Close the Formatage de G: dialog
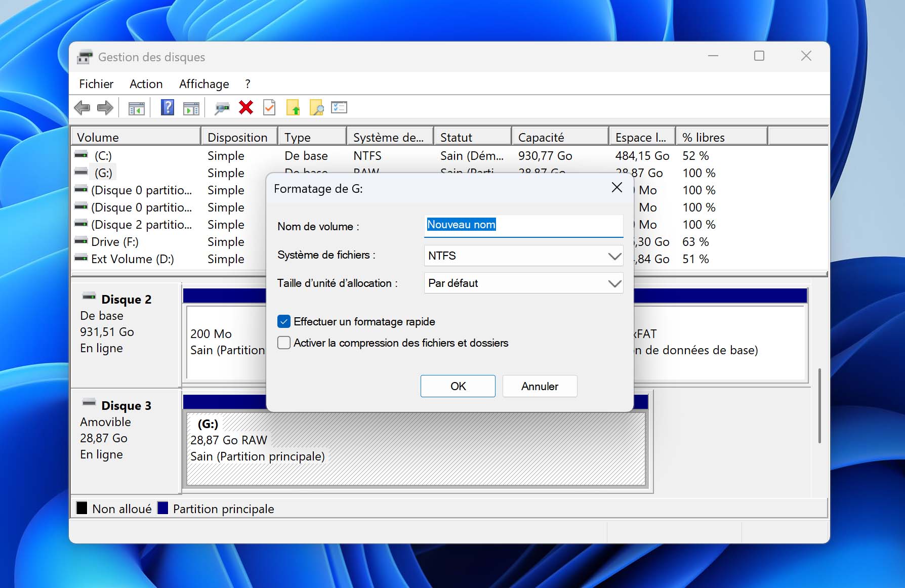Screen dimensions: 905x588 tap(616, 188)
